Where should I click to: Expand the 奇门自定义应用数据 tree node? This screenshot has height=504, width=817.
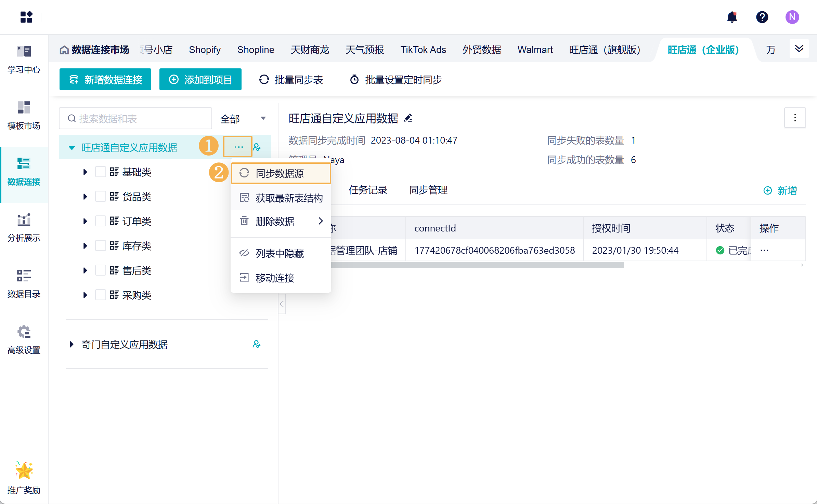pyautogui.click(x=72, y=344)
